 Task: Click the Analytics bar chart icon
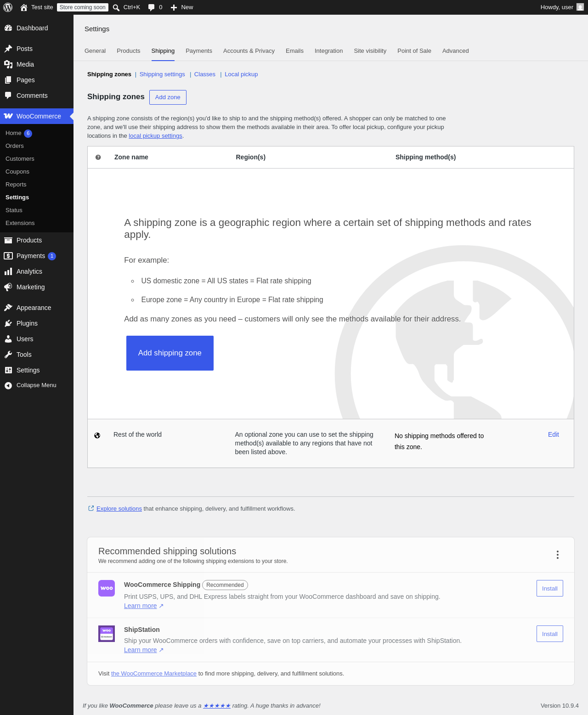(x=8, y=271)
